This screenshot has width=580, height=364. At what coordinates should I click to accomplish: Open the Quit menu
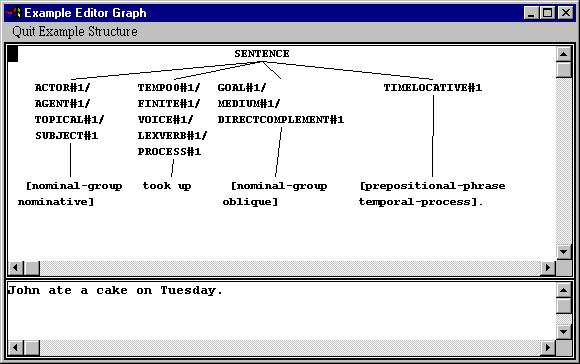[24, 31]
